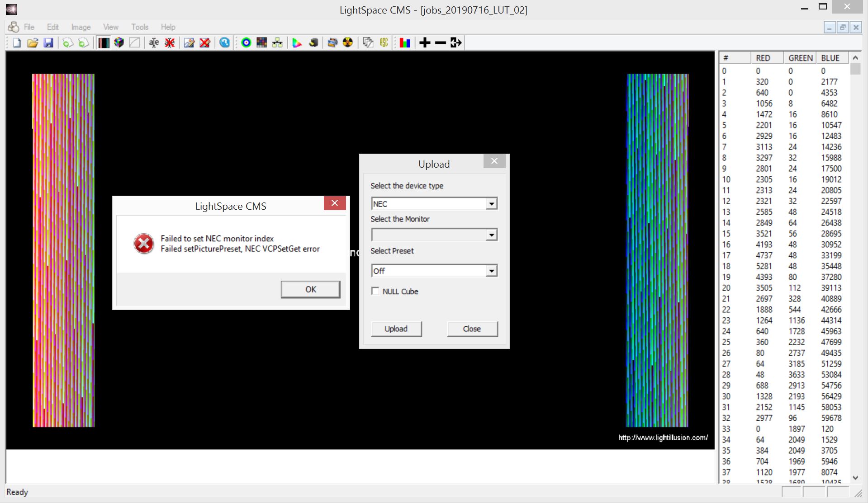This screenshot has width=868, height=503.
Task: Click the ASC text toolbar icon
Action: point(384,43)
